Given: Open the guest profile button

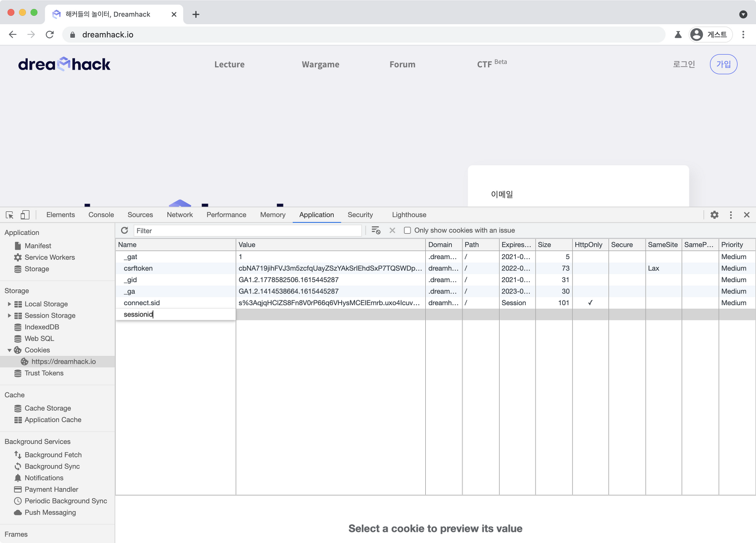Looking at the screenshot, I should click(711, 34).
